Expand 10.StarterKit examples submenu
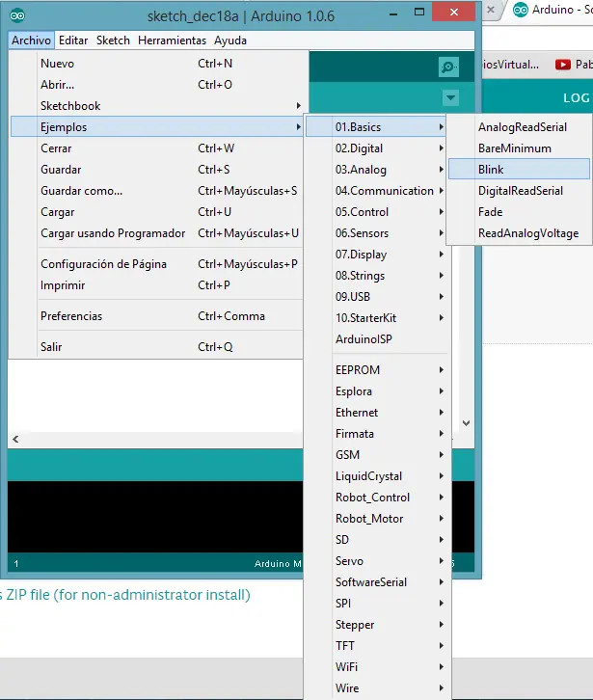593x700 pixels. pos(376,318)
